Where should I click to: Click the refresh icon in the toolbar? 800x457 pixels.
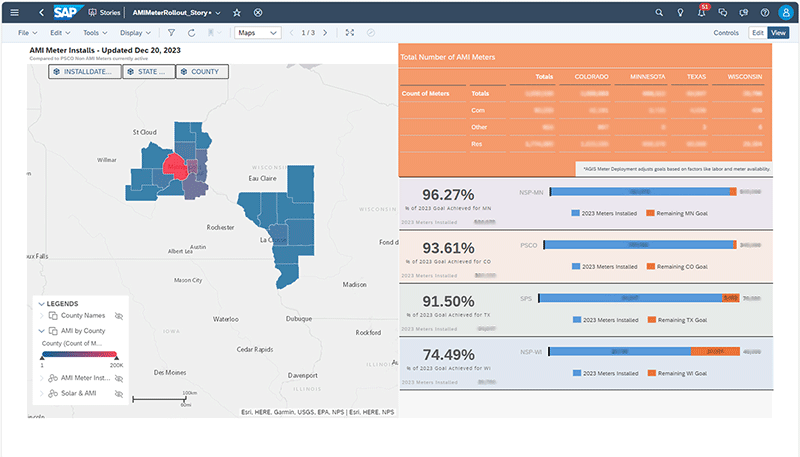click(x=191, y=33)
